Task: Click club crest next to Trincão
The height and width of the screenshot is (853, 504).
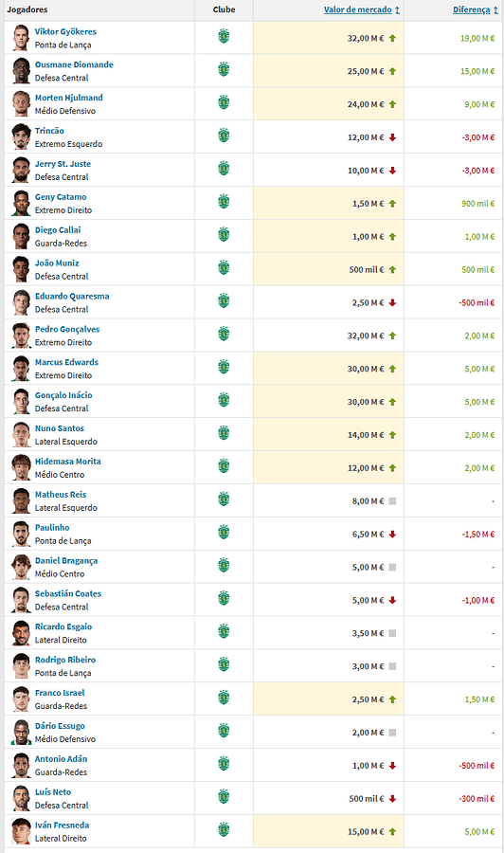Action: [224, 136]
